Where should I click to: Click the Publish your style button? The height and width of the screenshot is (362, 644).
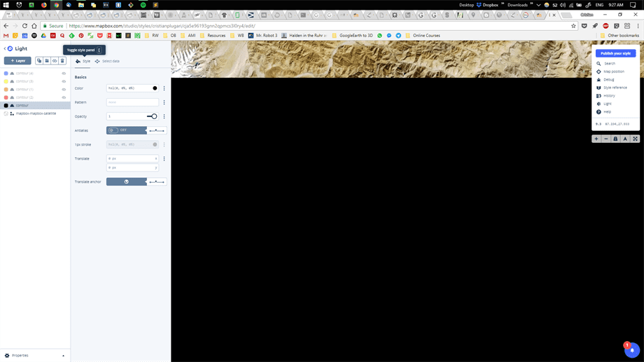(615, 53)
